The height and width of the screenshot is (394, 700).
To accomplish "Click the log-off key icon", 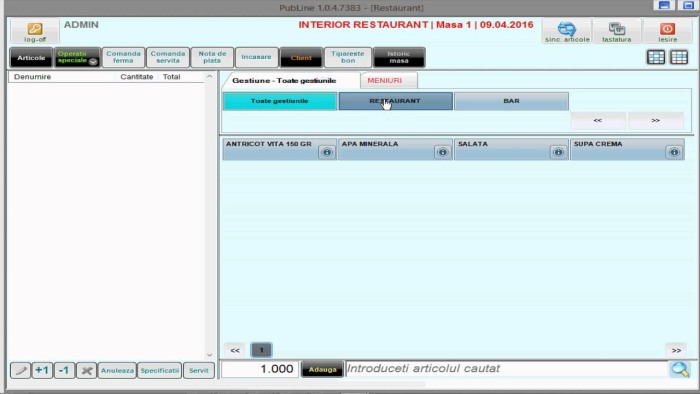I will pos(35,31).
